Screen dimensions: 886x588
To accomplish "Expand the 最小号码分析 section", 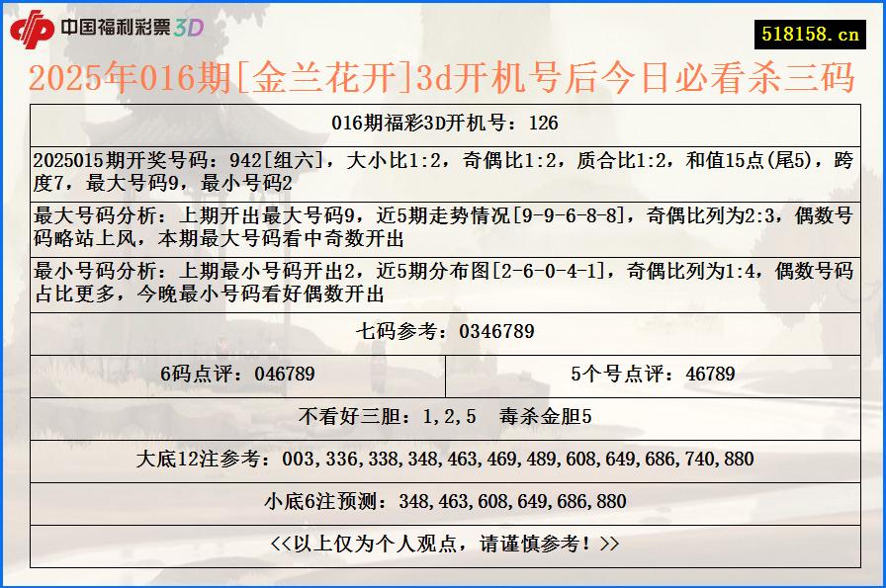I will pyautogui.click(x=443, y=280).
